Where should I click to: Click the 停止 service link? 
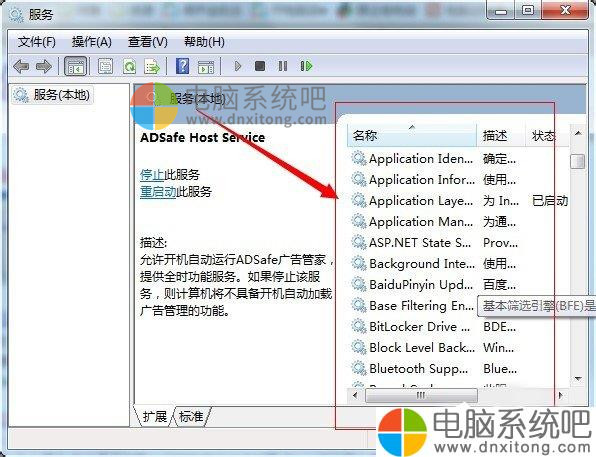coord(152,175)
